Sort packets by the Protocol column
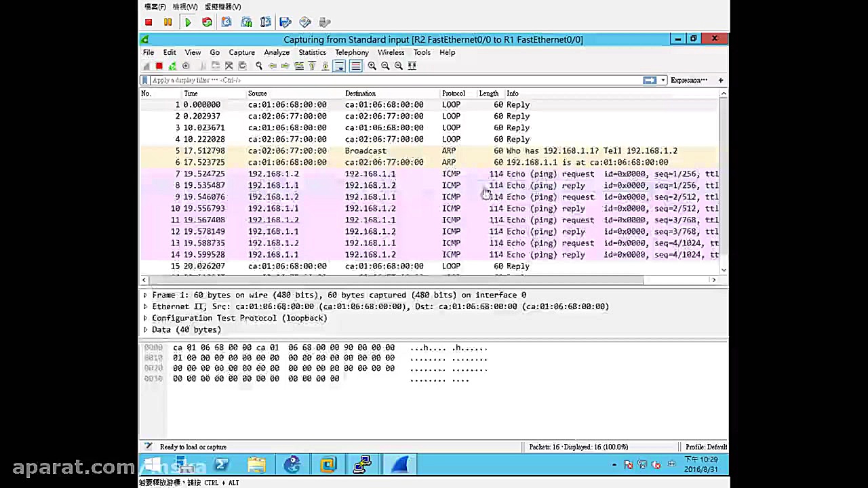The image size is (868, 488). click(x=453, y=94)
